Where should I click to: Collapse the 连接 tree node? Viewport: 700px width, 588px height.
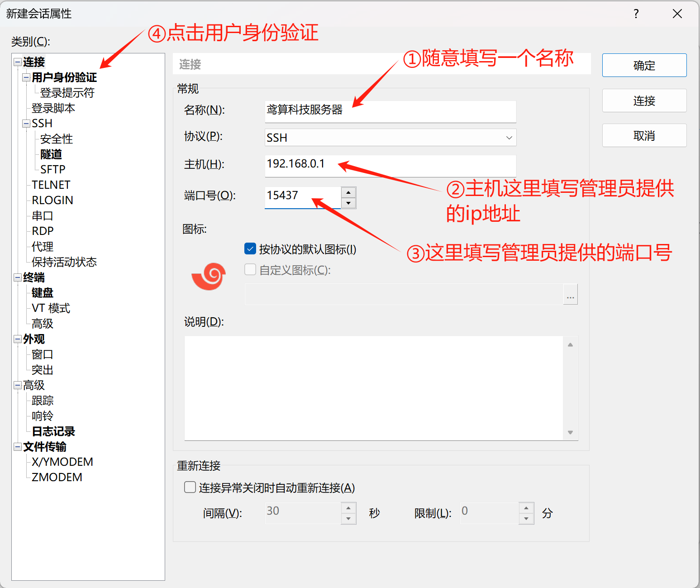coord(18,62)
